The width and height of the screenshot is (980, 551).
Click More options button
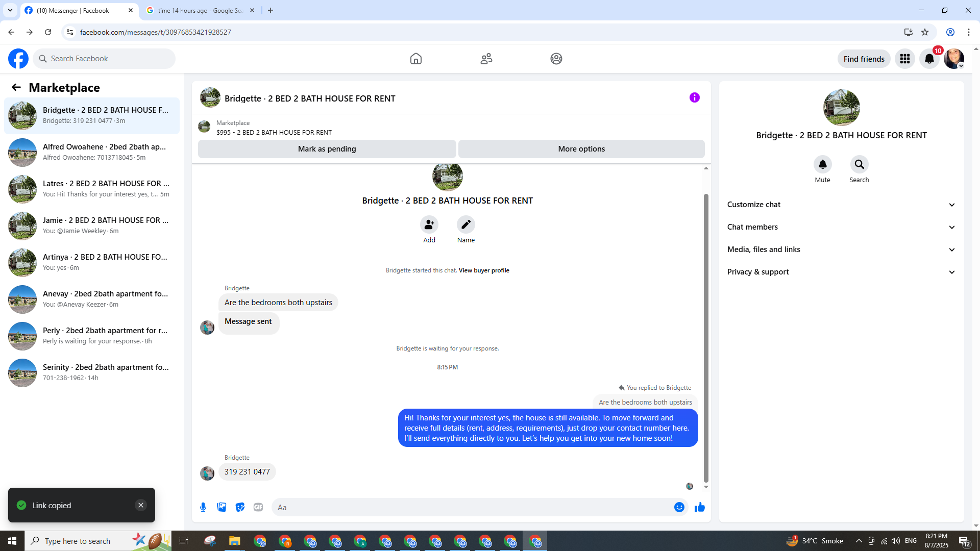tap(581, 149)
